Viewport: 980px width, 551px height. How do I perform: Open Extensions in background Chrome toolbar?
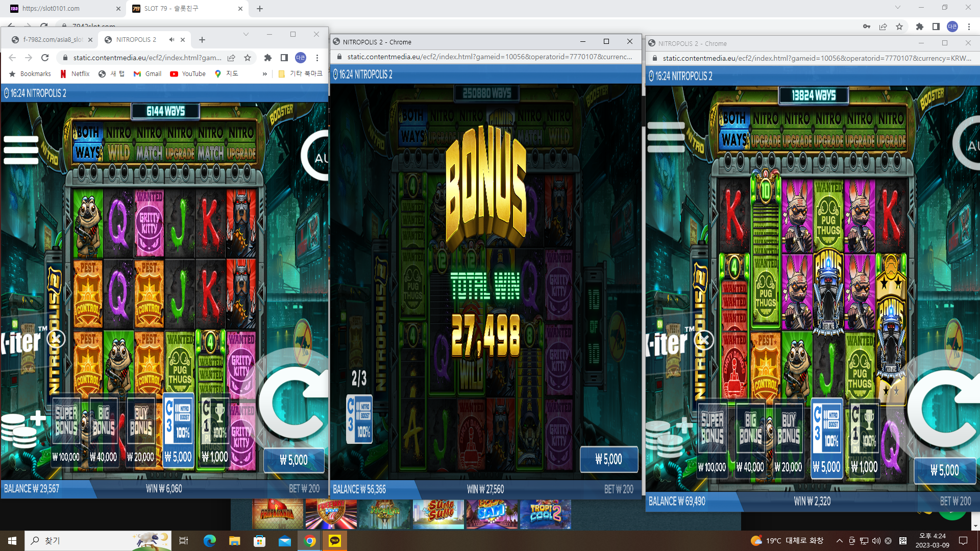pos(920,27)
